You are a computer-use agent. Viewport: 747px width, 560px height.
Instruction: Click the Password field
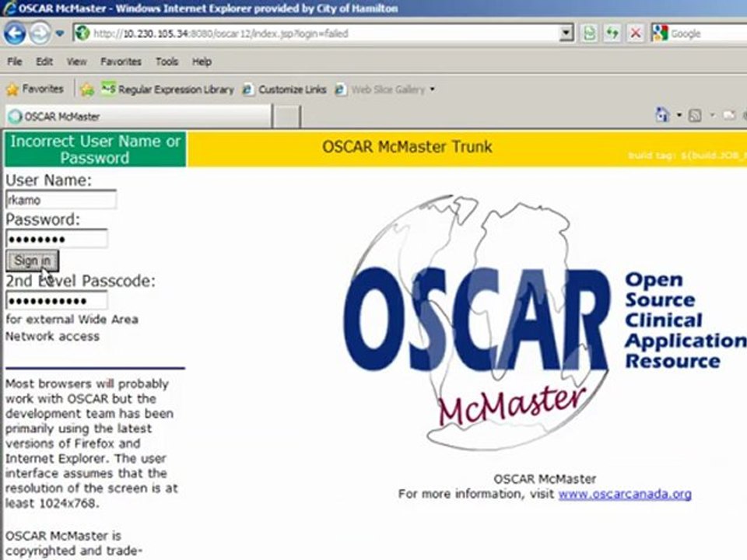point(57,239)
